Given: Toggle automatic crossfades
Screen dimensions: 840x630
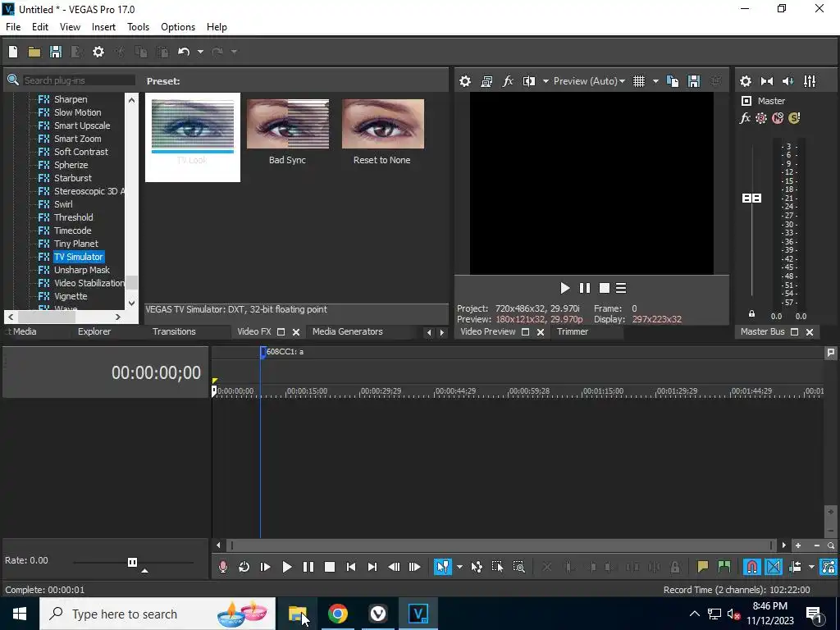Looking at the screenshot, I should point(774,567).
